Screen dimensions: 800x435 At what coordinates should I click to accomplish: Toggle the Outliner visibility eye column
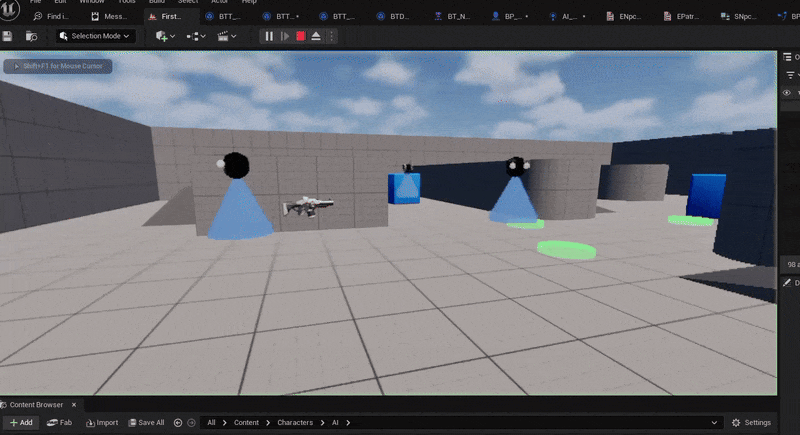787,93
